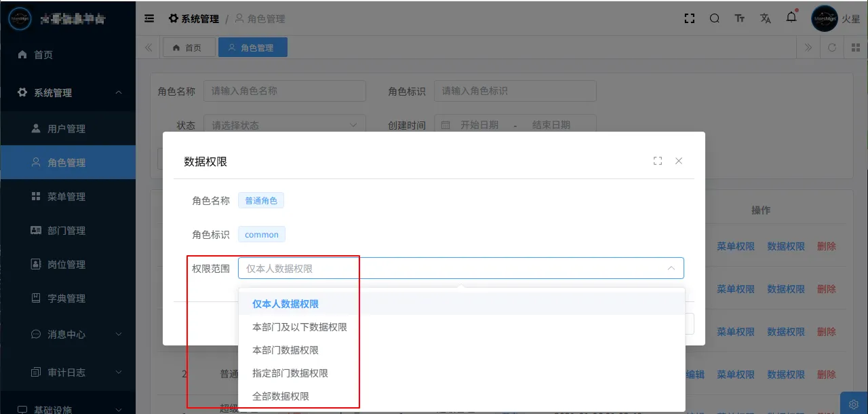
Task: Open the notifications bell icon
Action: click(791, 18)
